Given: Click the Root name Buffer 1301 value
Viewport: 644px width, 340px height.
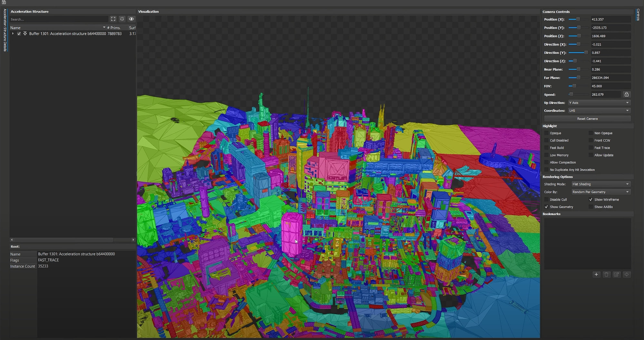Looking at the screenshot, I should tap(76, 254).
